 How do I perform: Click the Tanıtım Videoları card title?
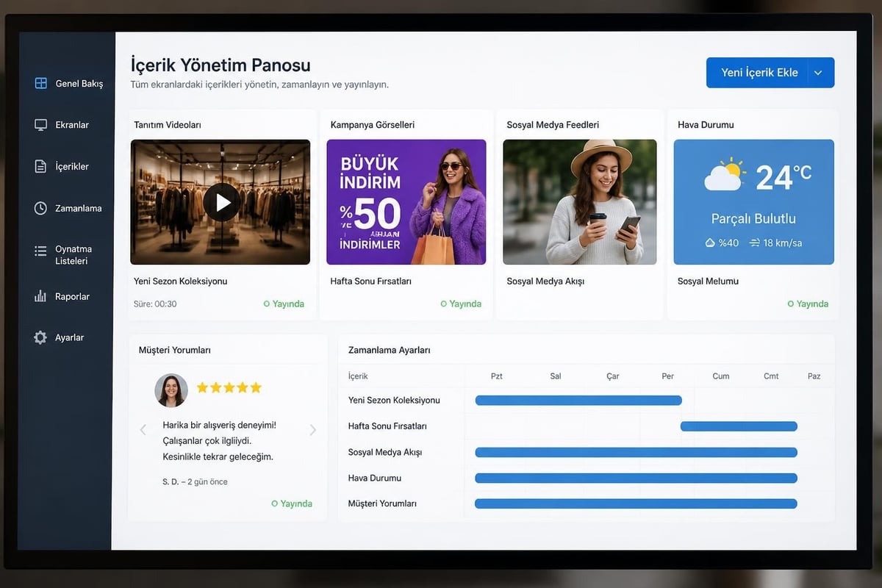[x=168, y=125]
